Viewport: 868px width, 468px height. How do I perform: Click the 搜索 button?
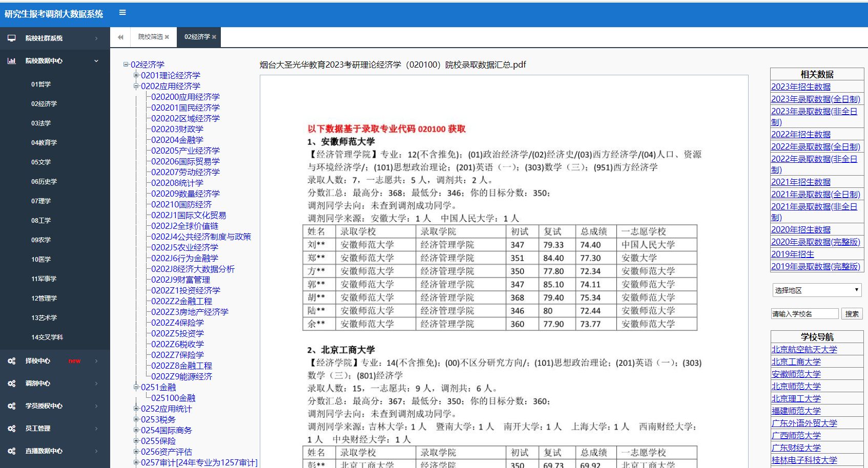pos(852,314)
